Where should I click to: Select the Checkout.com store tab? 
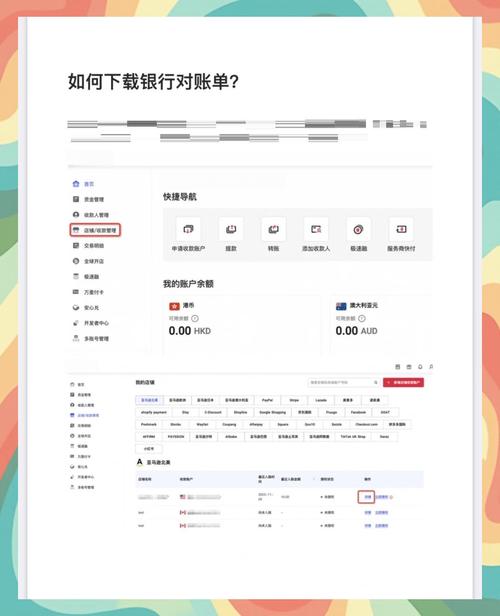tap(366, 424)
